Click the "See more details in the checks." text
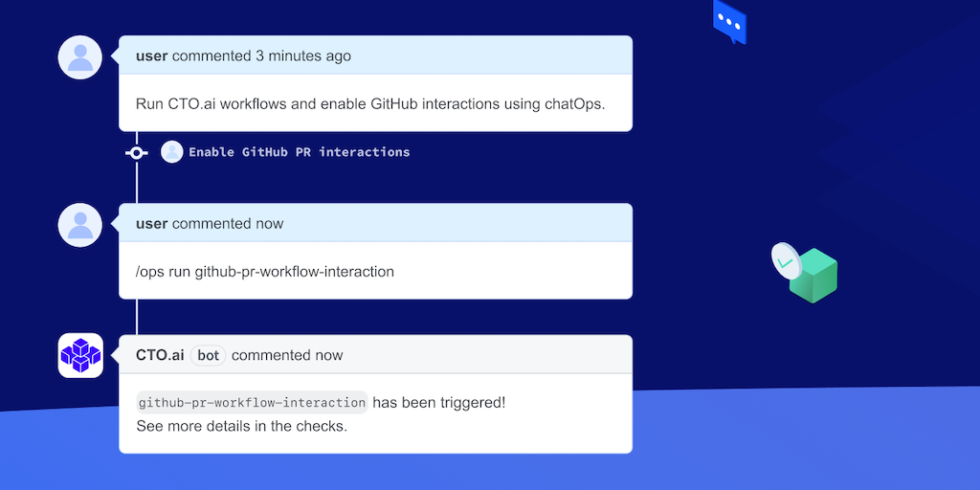 click(x=241, y=426)
